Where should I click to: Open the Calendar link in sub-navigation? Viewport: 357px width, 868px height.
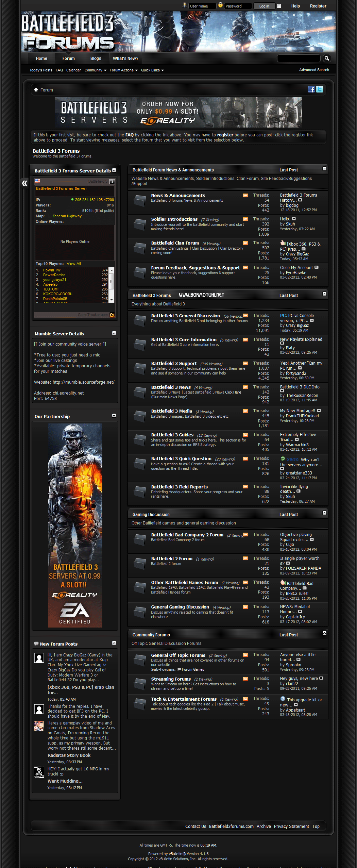[x=73, y=70]
